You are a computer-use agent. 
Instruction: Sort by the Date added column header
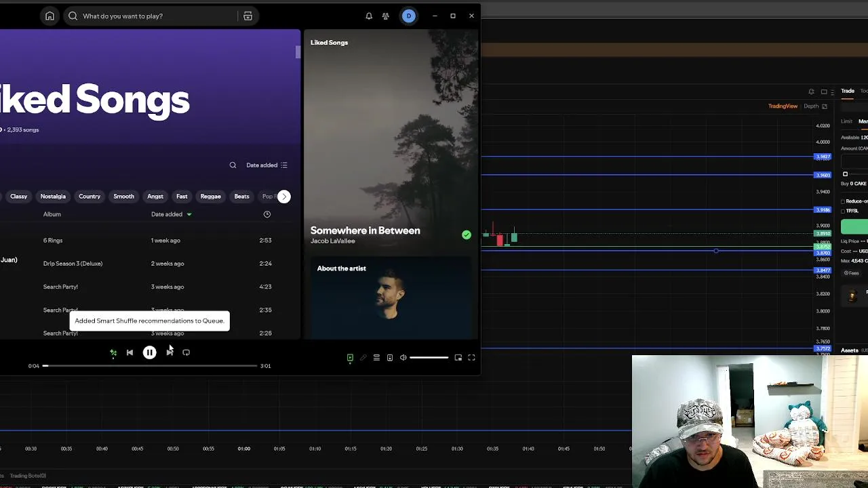(171, 214)
